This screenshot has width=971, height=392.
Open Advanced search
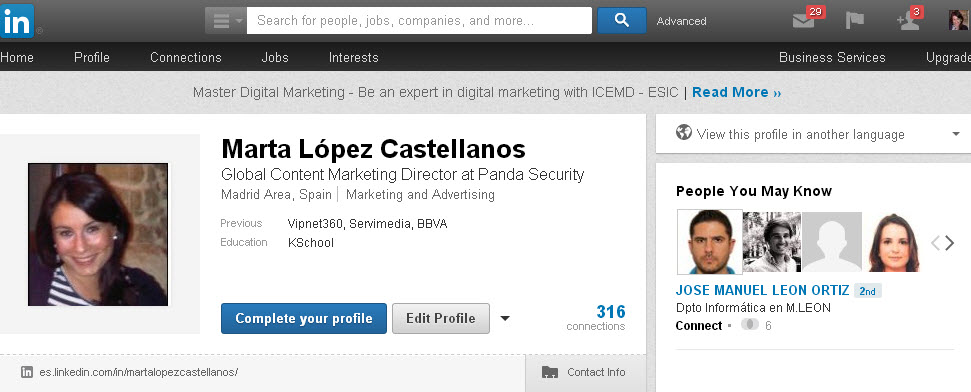point(681,21)
